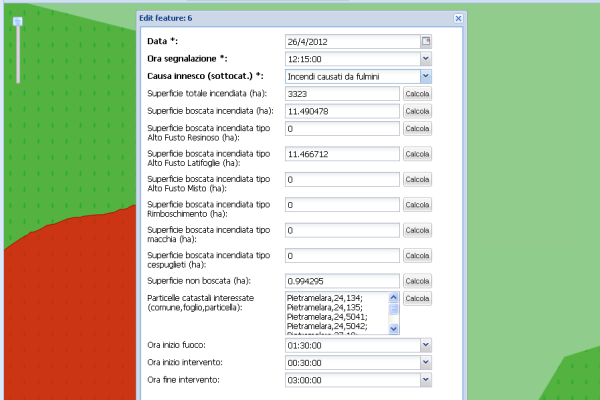The image size is (600, 400).
Task: Calculate Superficie non boscata value
Action: coord(417,281)
